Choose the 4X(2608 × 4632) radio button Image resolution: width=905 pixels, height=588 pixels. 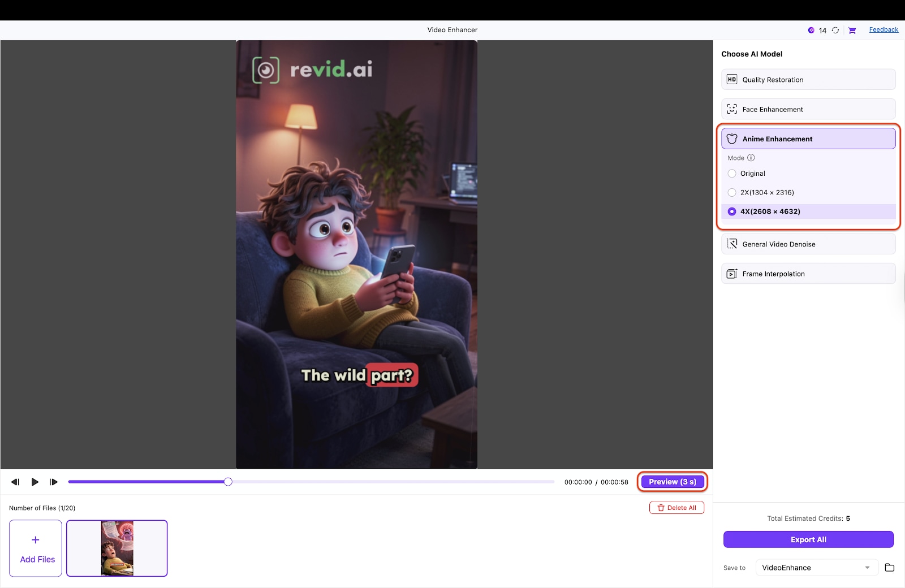[x=732, y=211]
